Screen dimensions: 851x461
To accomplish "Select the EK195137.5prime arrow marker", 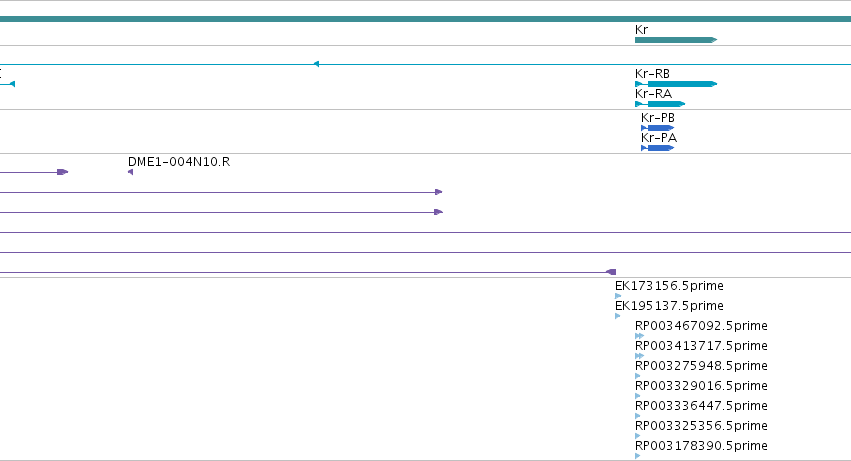I will [618, 316].
